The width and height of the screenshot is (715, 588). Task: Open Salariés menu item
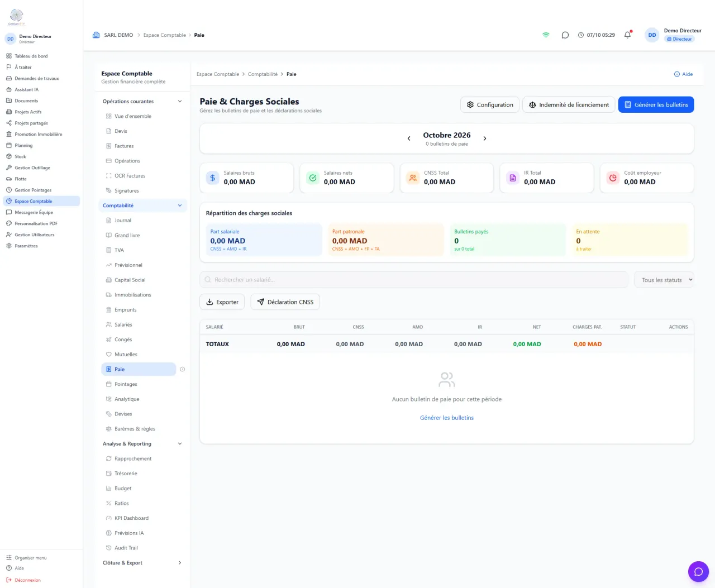click(x=139, y=324)
